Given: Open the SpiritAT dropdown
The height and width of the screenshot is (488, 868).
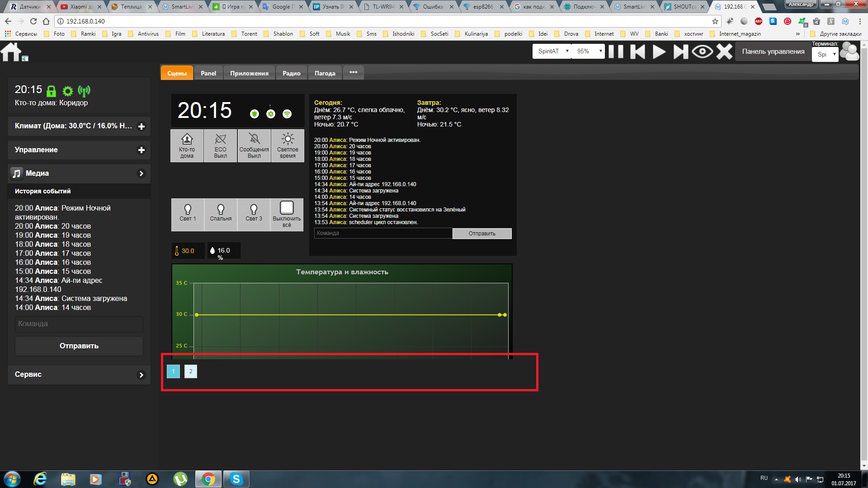Looking at the screenshot, I should 552,52.
